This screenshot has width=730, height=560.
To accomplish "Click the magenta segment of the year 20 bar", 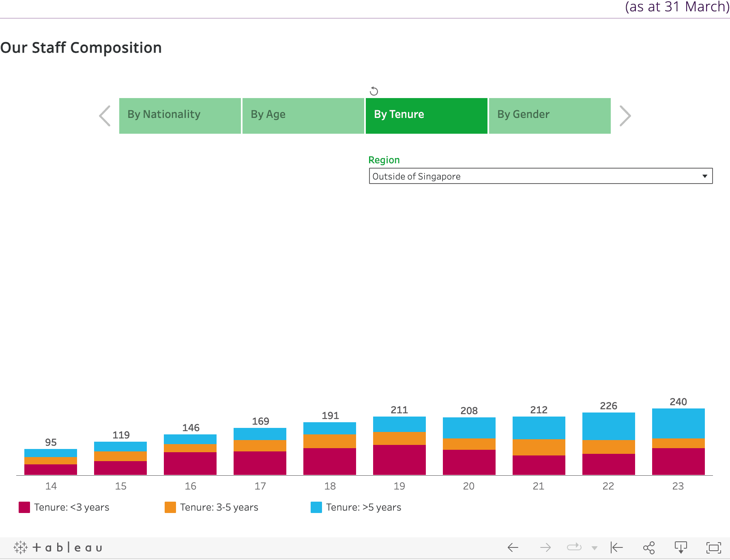I will tap(469, 462).
